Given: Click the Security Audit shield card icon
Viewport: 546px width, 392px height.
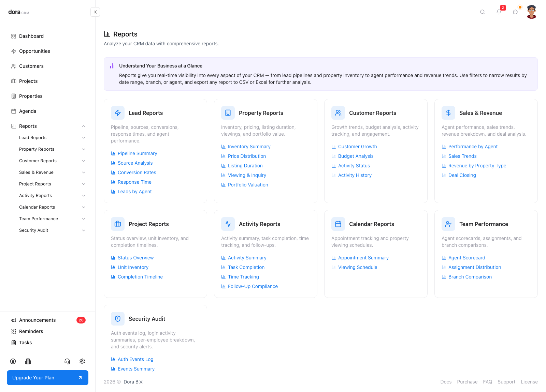Looking at the screenshot, I should pyautogui.click(x=118, y=319).
